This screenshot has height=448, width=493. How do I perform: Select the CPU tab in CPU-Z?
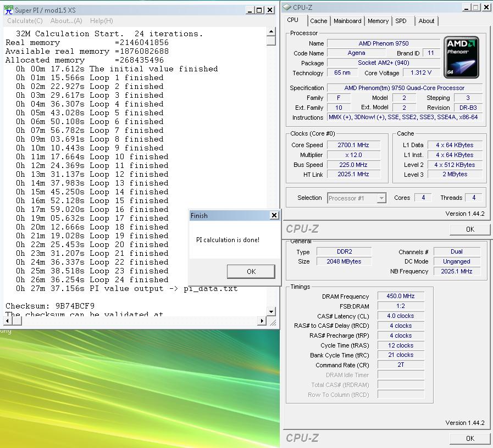point(293,20)
